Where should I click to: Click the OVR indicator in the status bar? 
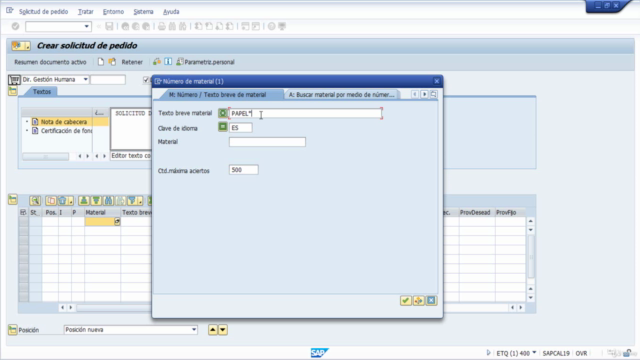(581, 353)
